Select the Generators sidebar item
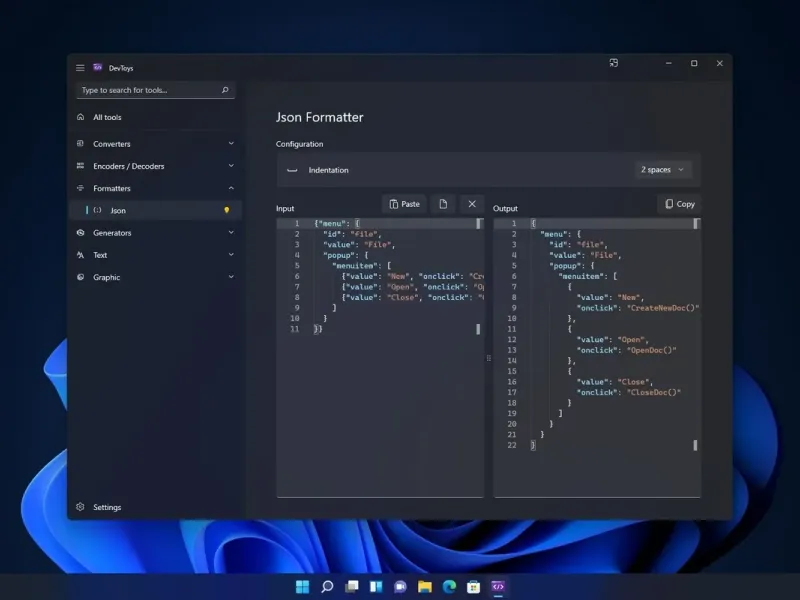This screenshot has height=600, width=800. (x=155, y=232)
